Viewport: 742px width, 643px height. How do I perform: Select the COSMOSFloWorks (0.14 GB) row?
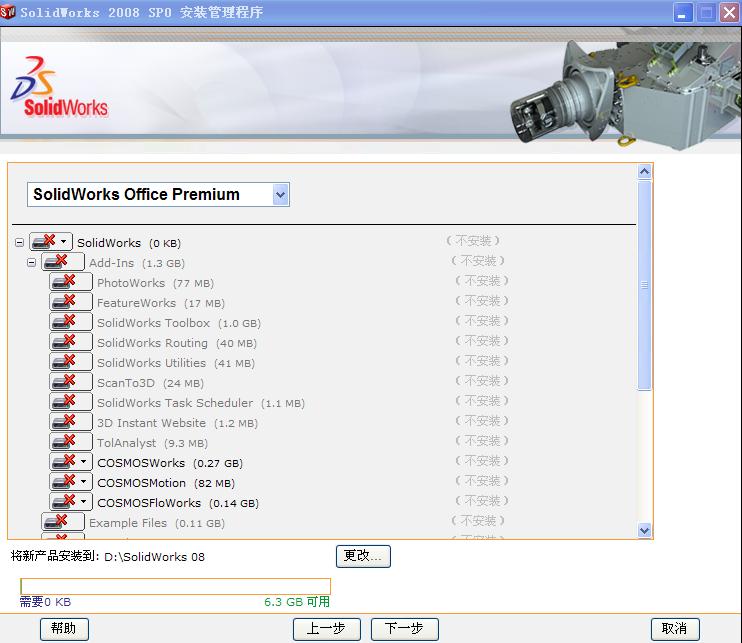(178, 503)
